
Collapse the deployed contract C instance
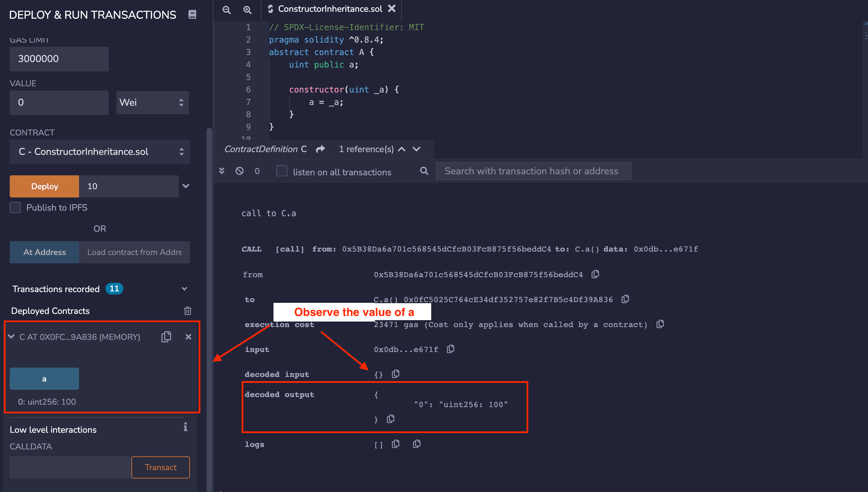click(x=11, y=337)
